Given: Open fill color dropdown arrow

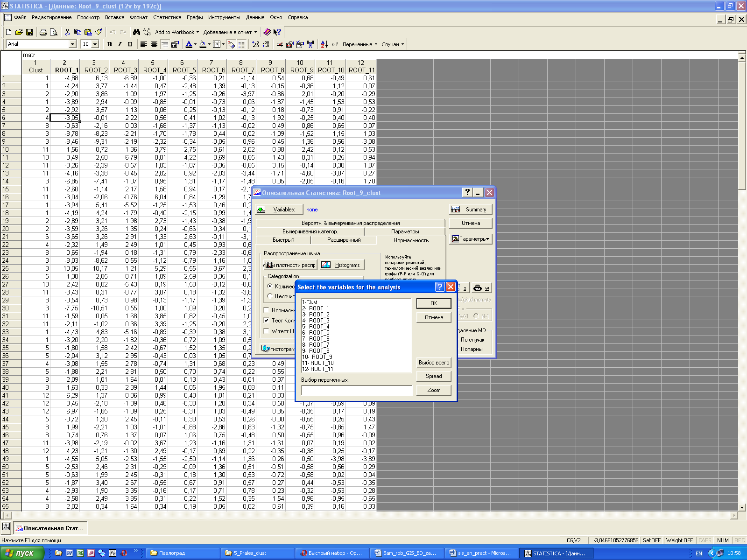Looking at the screenshot, I should 209,44.
